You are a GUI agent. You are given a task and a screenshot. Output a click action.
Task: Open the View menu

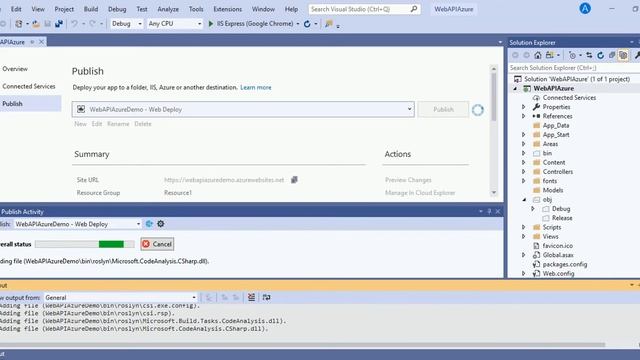coord(38,9)
